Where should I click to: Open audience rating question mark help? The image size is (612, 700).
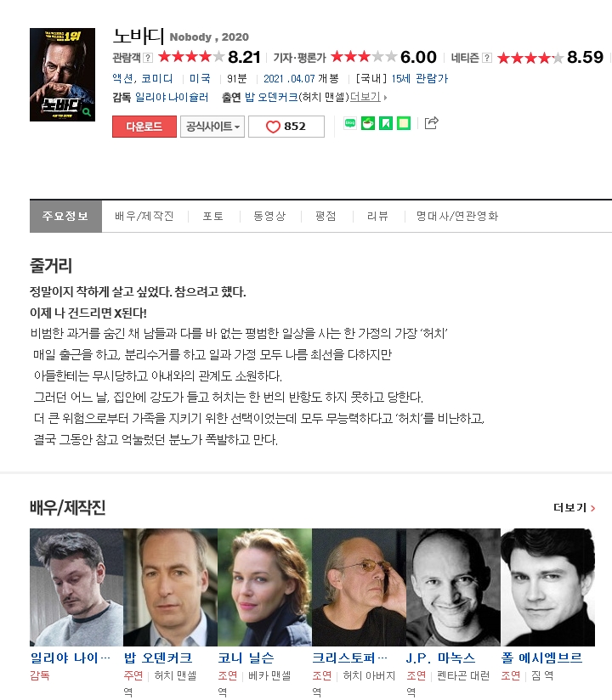[148, 58]
